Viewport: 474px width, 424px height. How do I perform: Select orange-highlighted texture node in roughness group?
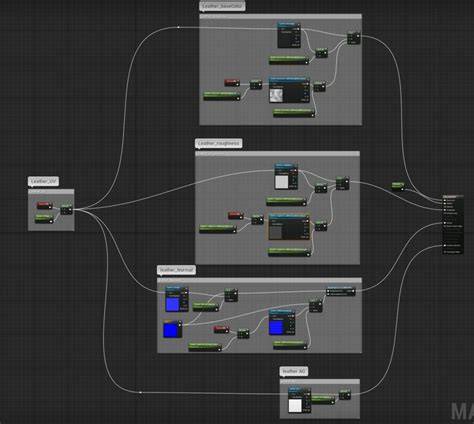pos(289,227)
